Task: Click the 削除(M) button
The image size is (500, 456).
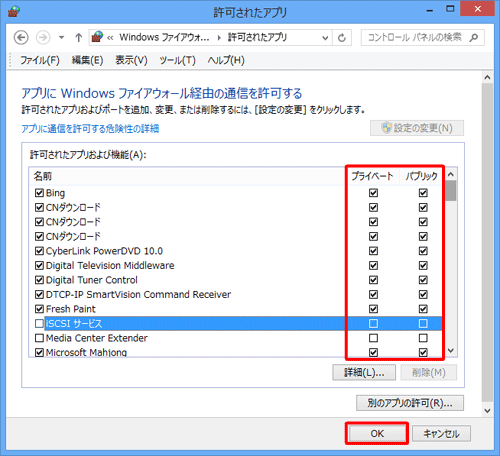Action: [429, 372]
